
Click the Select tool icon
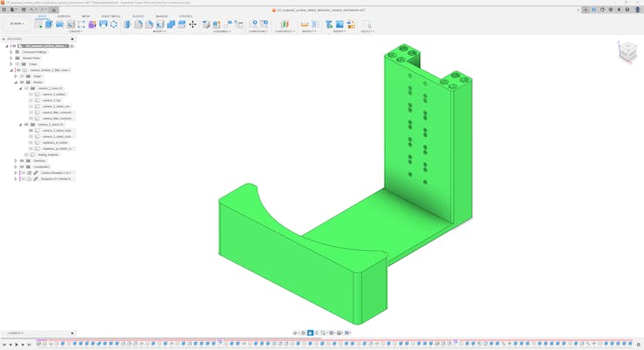[x=366, y=24]
